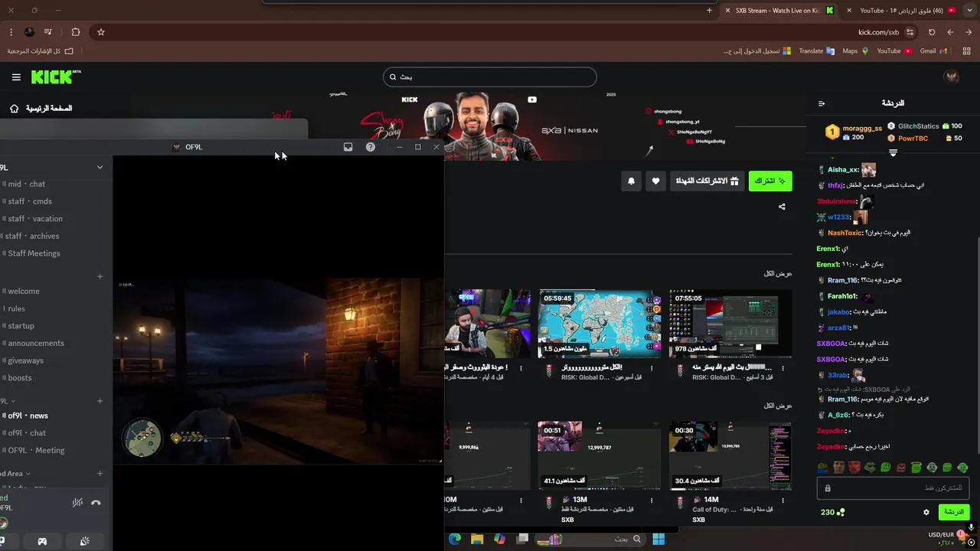The width and height of the screenshot is (980, 551).
Task: Open the 05:59:45 world map video
Action: point(599,323)
